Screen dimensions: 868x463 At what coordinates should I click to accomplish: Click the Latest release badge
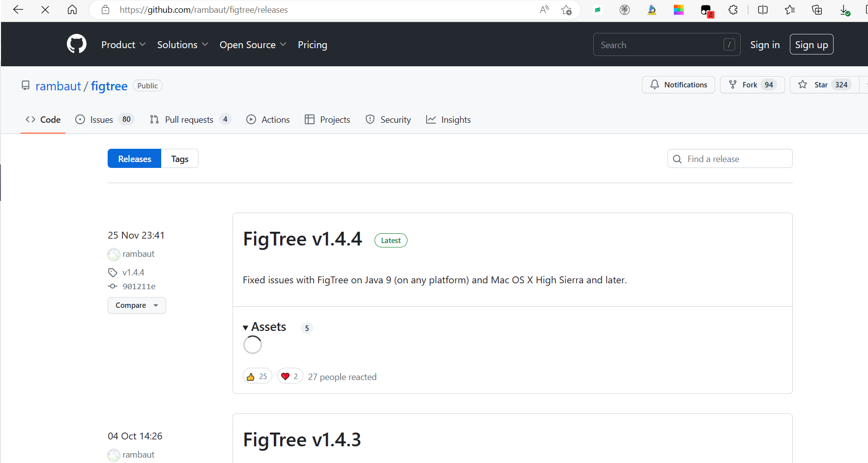coord(391,240)
